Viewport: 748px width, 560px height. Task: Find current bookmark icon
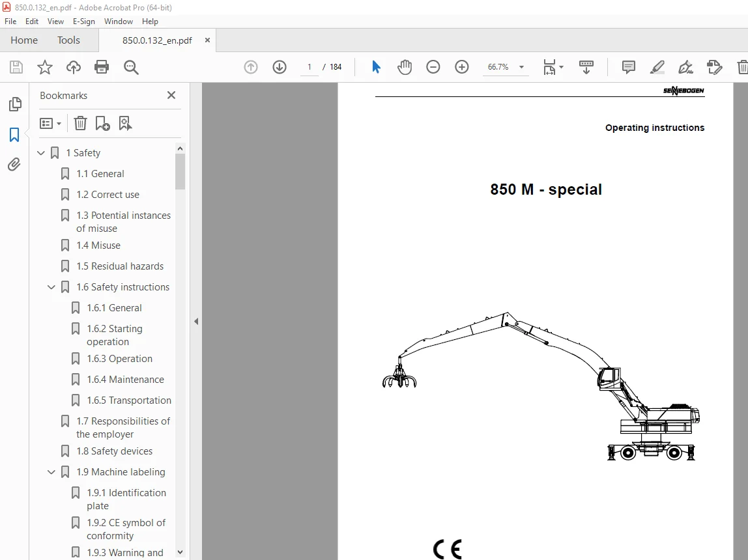pos(125,124)
